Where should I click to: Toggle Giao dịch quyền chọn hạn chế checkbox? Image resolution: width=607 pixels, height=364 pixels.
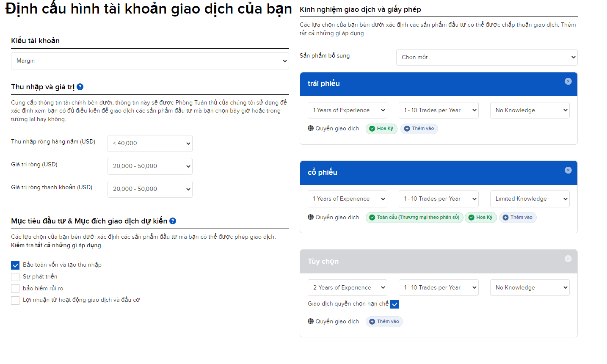tap(395, 304)
